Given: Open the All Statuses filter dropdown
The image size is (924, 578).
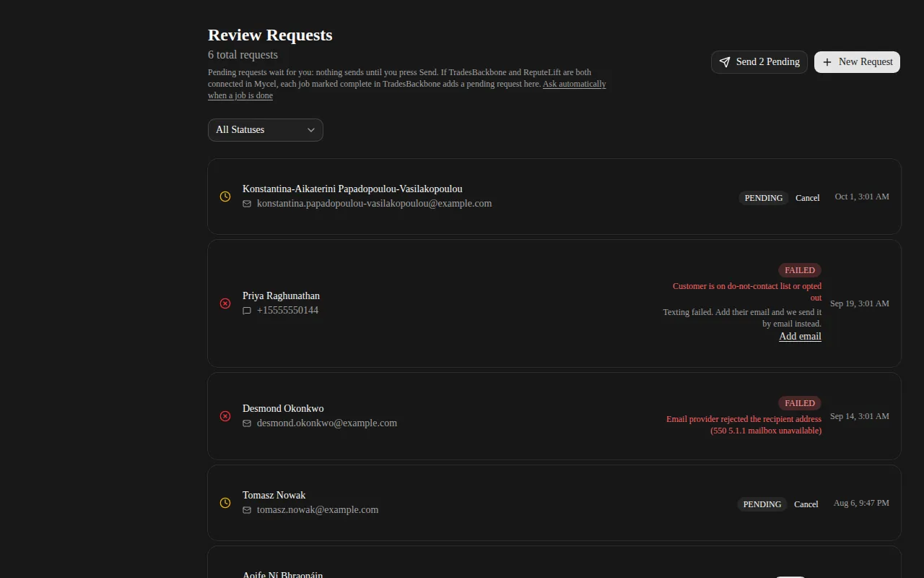Looking at the screenshot, I should [266, 130].
